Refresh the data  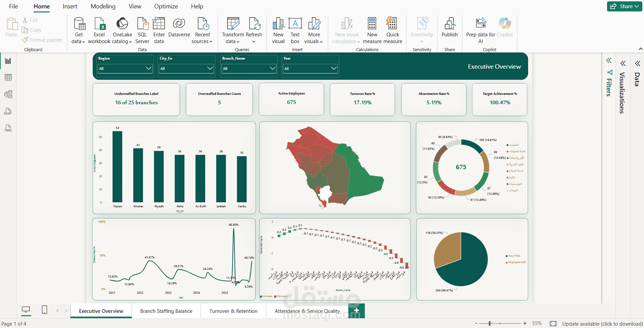(x=254, y=31)
